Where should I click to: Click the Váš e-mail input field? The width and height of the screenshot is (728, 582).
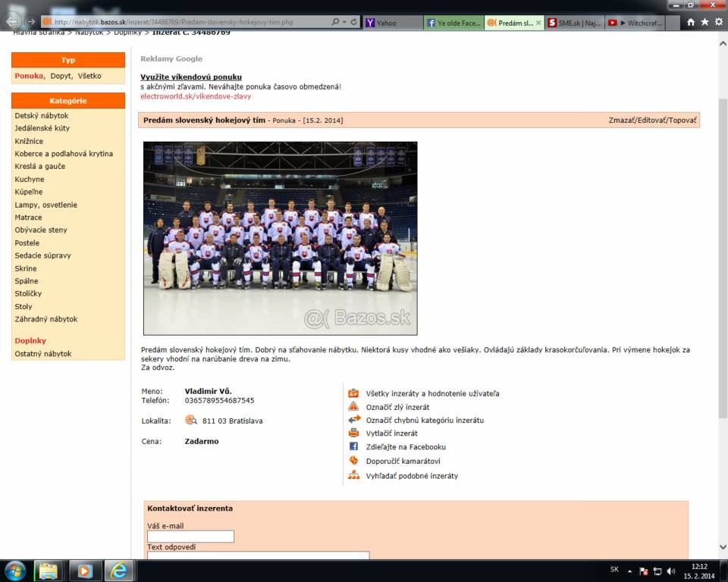coord(190,537)
